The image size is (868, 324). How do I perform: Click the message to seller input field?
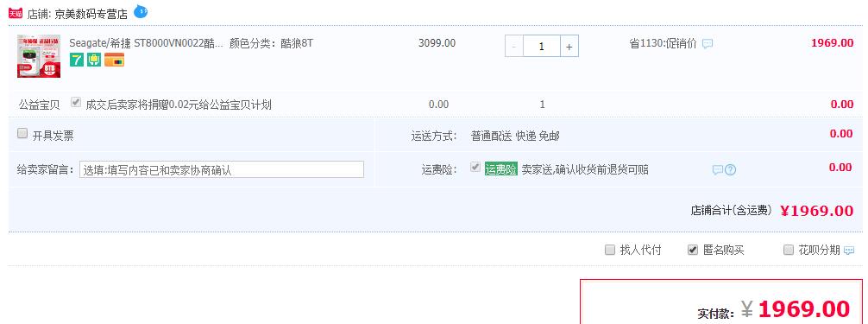[x=222, y=169]
